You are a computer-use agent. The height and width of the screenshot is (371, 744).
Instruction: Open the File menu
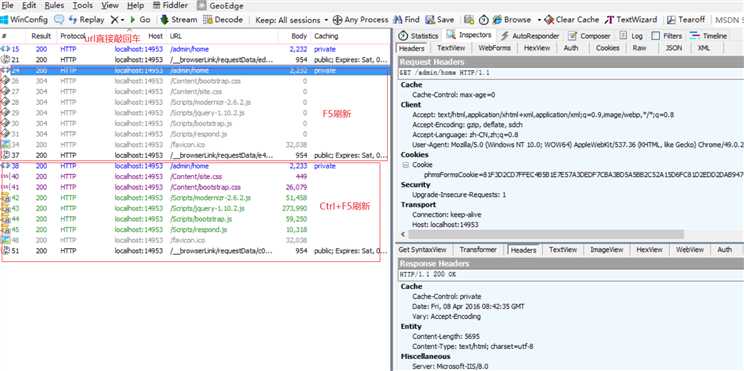point(8,6)
